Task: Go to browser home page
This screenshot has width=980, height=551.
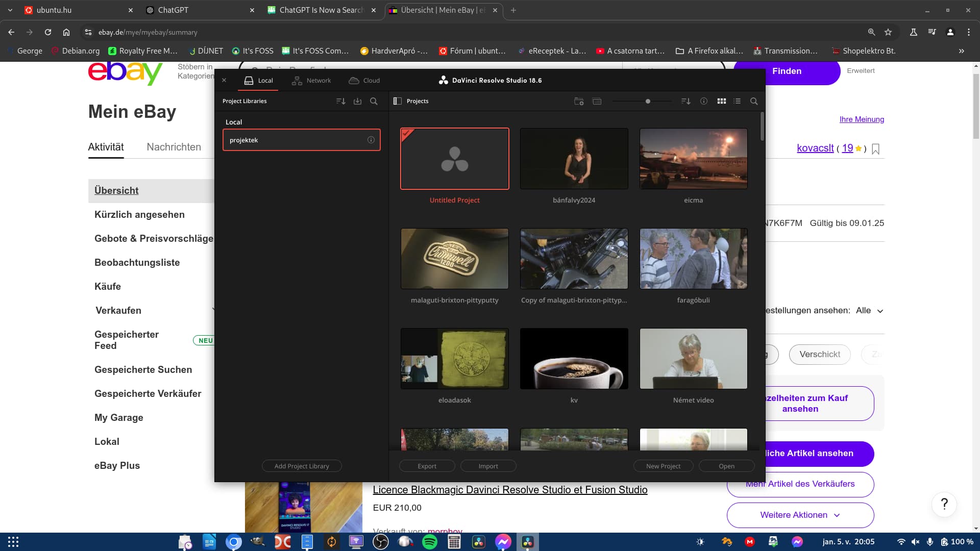Action: pos(66,32)
